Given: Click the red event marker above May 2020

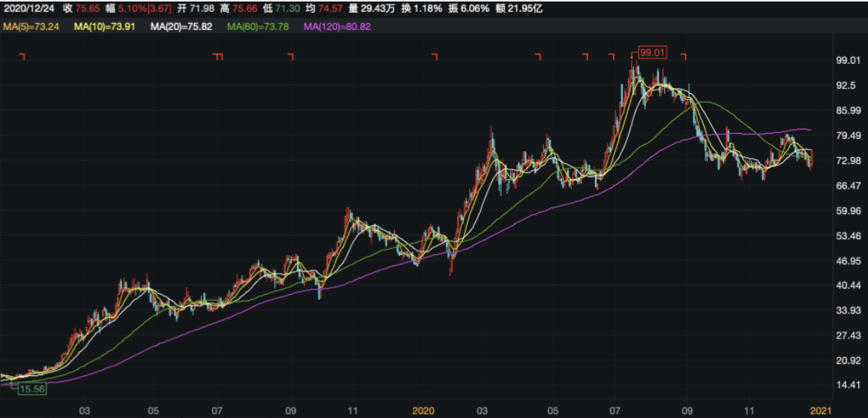Looking at the screenshot, I should (538, 56).
